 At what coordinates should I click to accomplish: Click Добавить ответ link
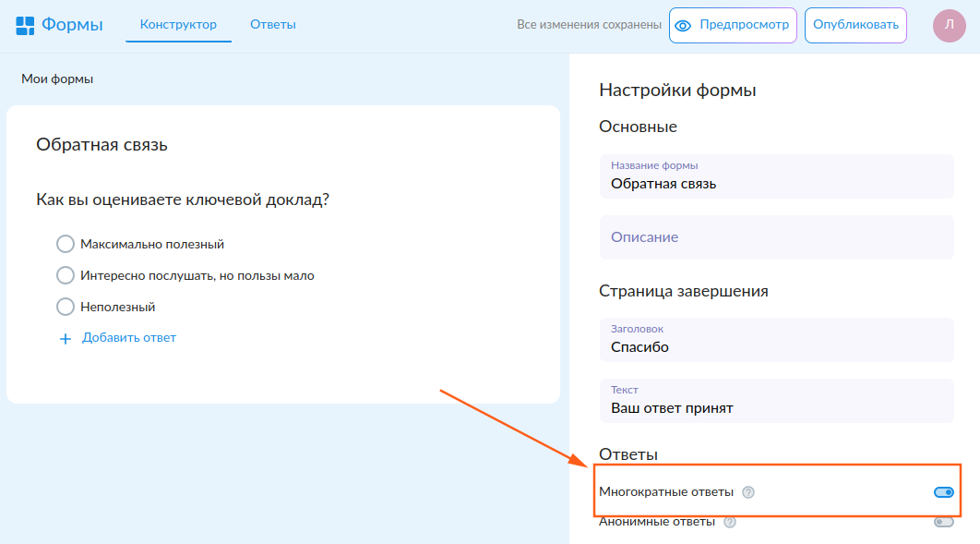[129, 338]
